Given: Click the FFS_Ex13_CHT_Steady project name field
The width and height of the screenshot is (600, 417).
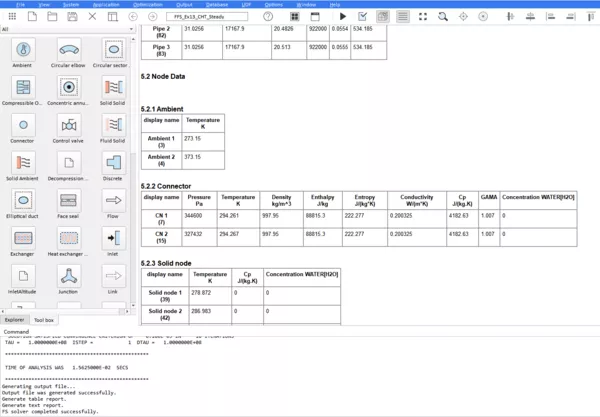Looking at the screenshot, I should 207,16.
